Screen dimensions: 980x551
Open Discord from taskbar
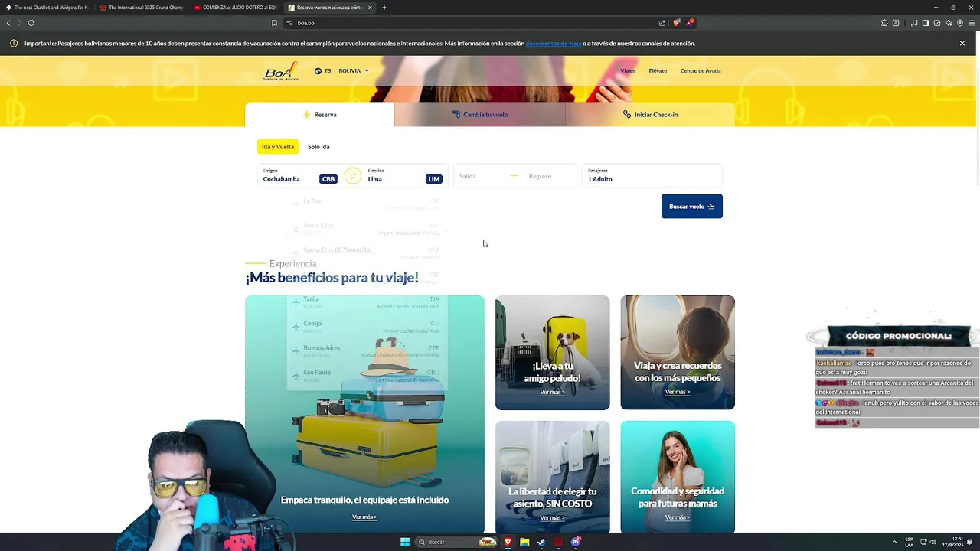click(576, 542)
